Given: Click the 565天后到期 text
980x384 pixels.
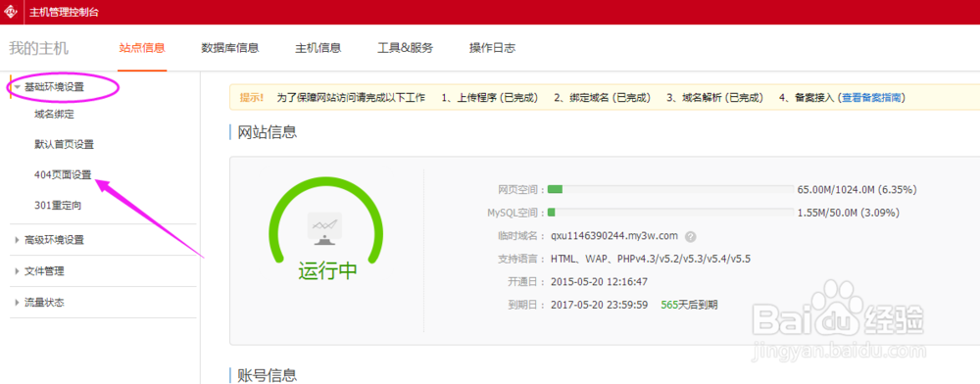Looking at the screenshot, I should coord(689,306).
